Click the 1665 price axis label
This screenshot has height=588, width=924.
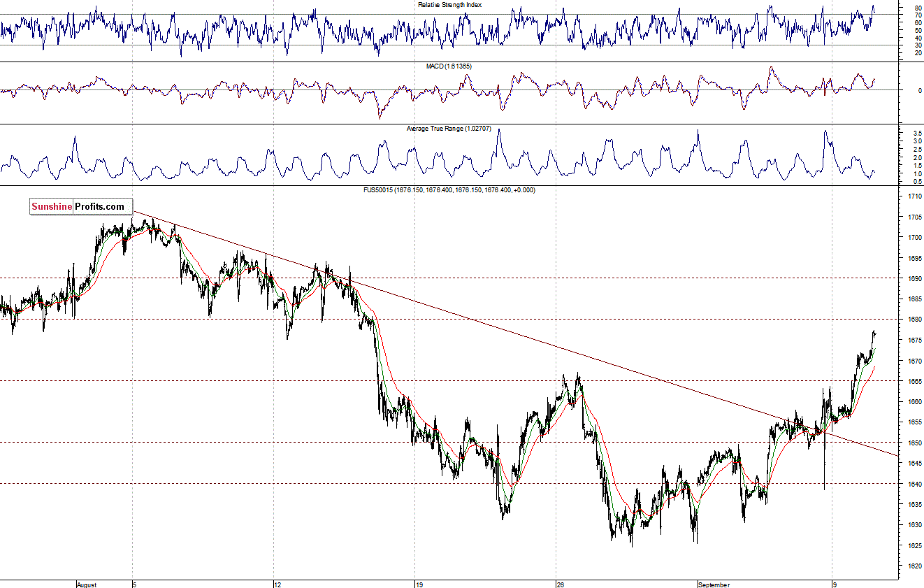[x=915, y=382]
